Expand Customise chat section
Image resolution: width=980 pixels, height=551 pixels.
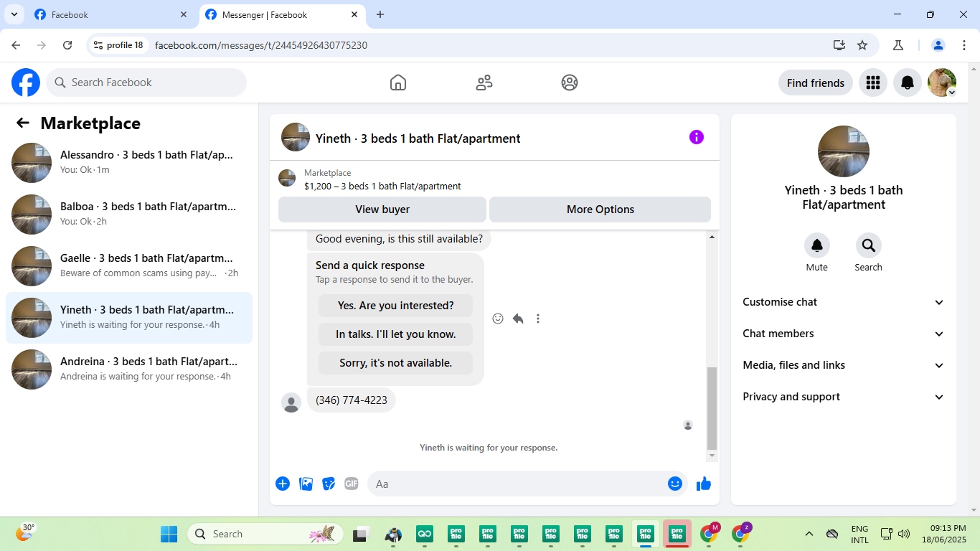coord(844,302)
